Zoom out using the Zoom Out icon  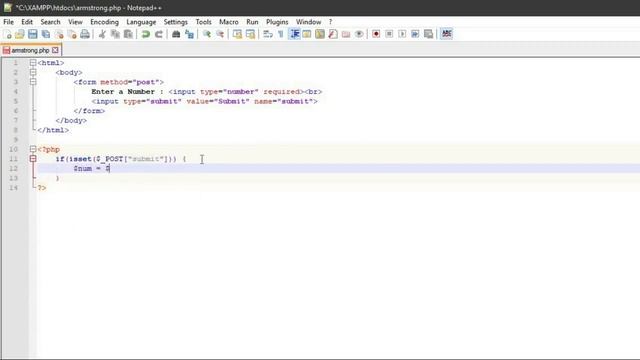pyautogui.click(x=220, y=34)
